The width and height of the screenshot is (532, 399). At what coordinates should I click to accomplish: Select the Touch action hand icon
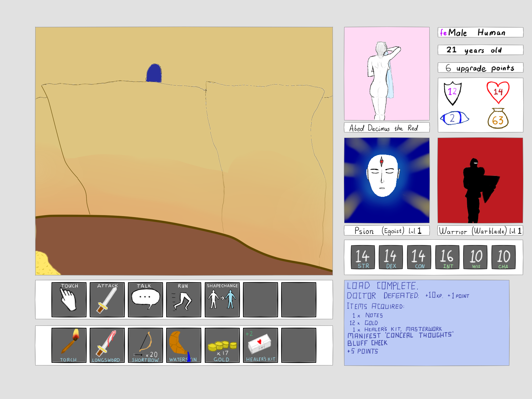(x=69, y=300)
